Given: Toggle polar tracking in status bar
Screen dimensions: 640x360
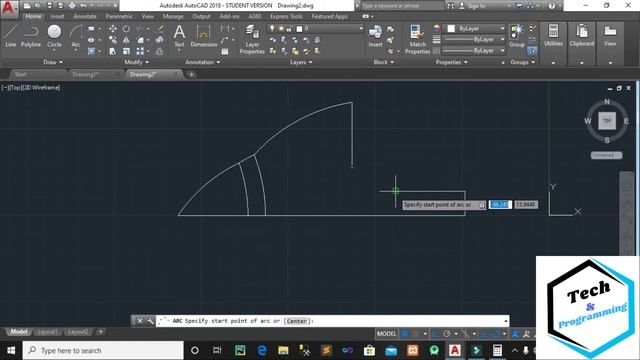Looking at the screenshot, I should 447,334.
